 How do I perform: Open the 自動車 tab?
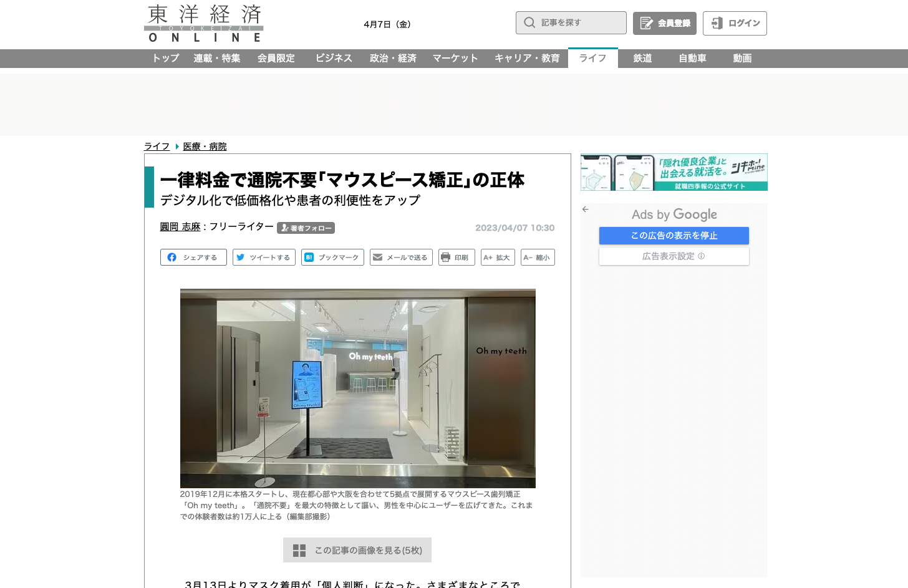tap(693, 58)
